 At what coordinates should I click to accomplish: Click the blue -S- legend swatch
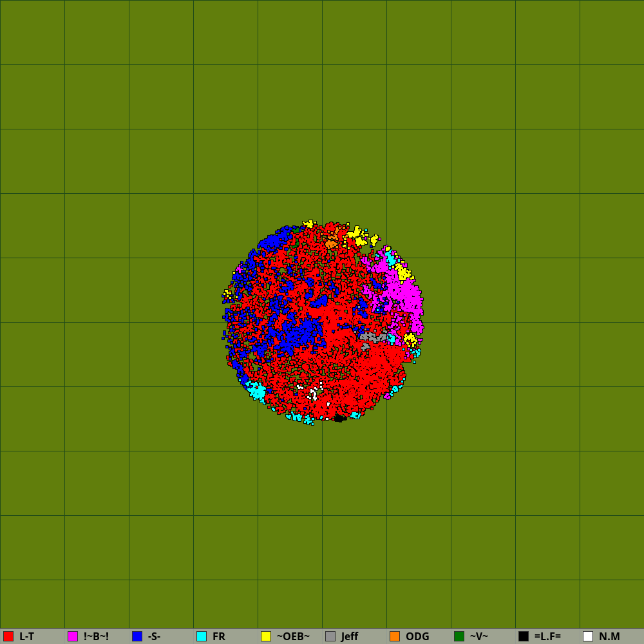(x=137, y=636)
